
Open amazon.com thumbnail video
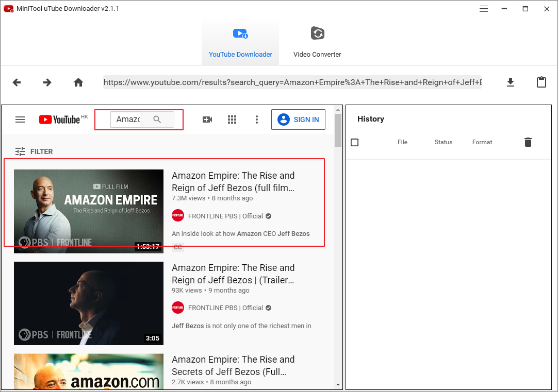point(89,371)
